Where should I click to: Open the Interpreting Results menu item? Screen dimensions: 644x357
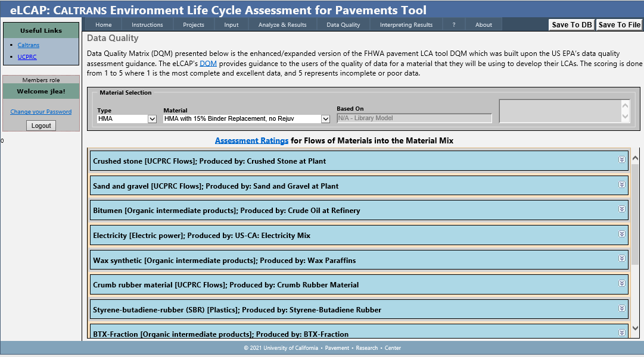(x=406, y=24)
